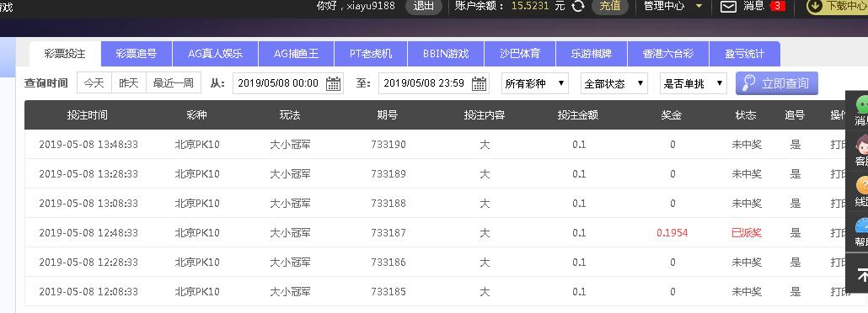Select the 最近一周 time filter
868x313 pixels.
(x=174, y=83)
